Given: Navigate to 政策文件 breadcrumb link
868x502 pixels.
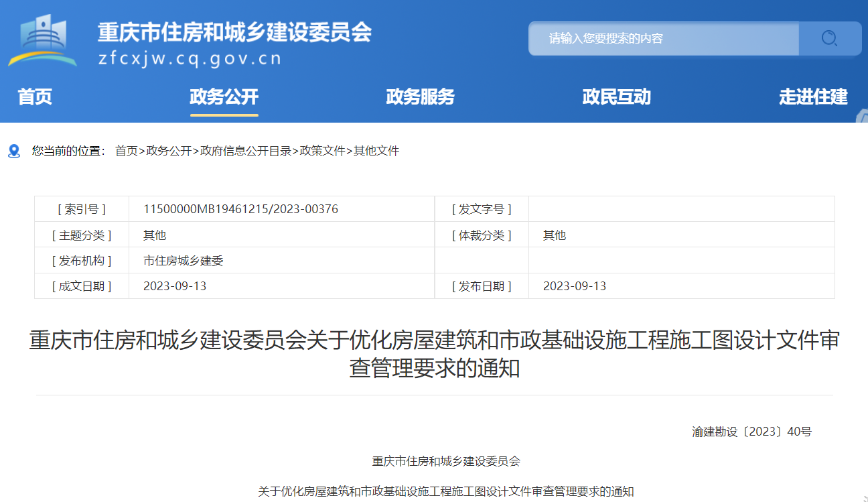Looking at the screenshot, I should pyautogui.click(x=322, y=151).
